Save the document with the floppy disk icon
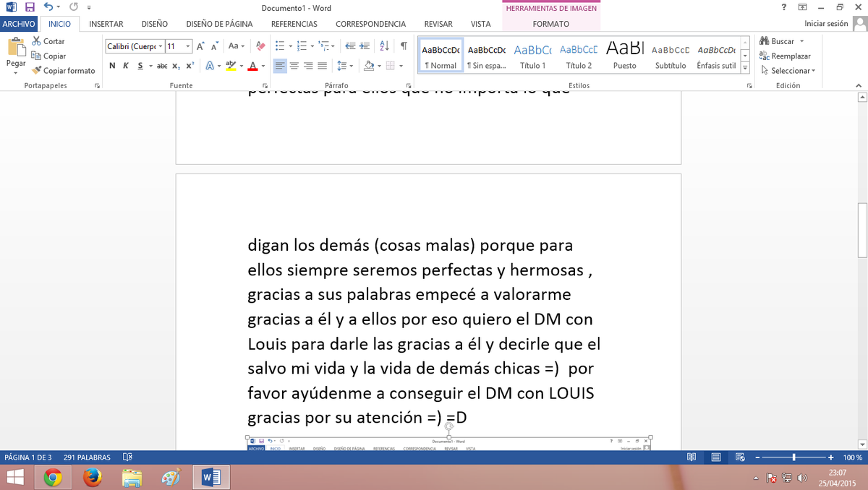Viewport: 868px width, 490px height. [30, 7]
